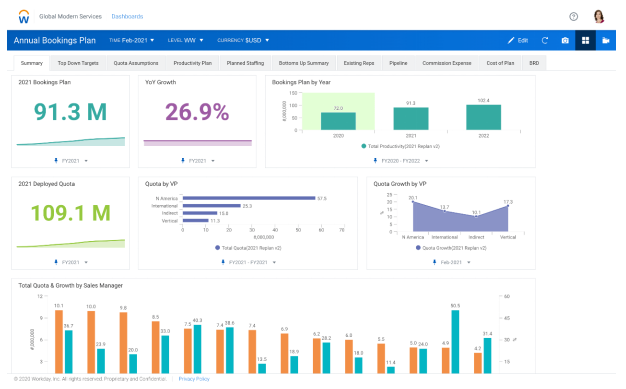
Task: Open the Bottoms Up Summary tab
Action: pyautogui.click(x=303, y=63)
